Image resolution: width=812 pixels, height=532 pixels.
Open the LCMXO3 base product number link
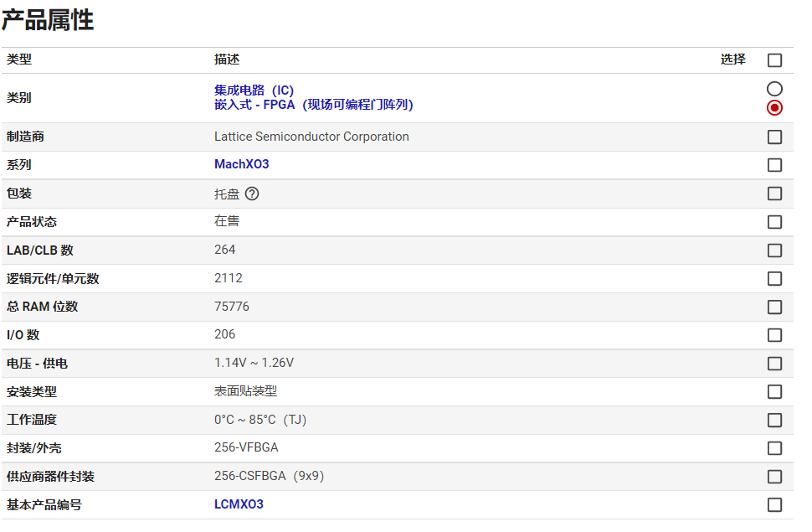(239, 504)
